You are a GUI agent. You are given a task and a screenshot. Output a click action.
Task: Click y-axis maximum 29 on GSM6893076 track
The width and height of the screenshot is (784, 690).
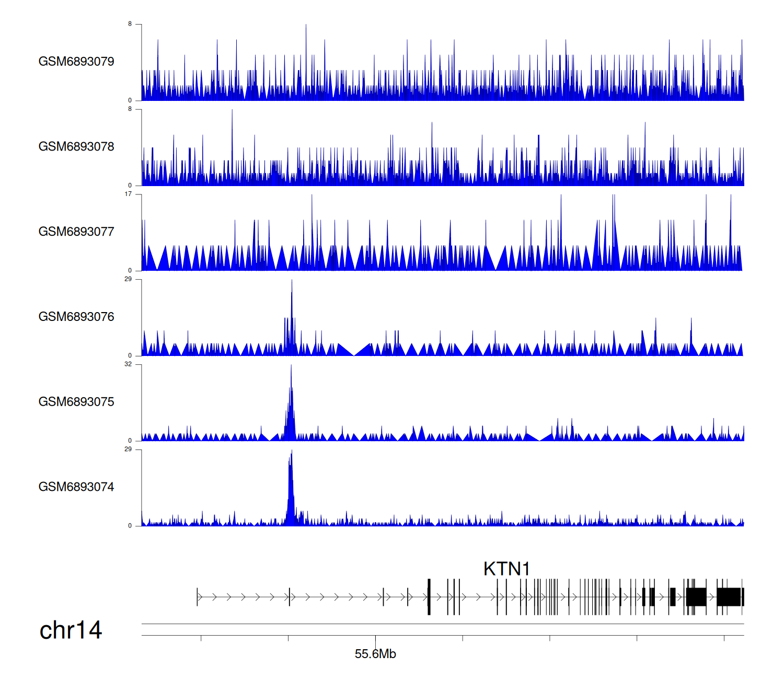click(x=128, y=279)
